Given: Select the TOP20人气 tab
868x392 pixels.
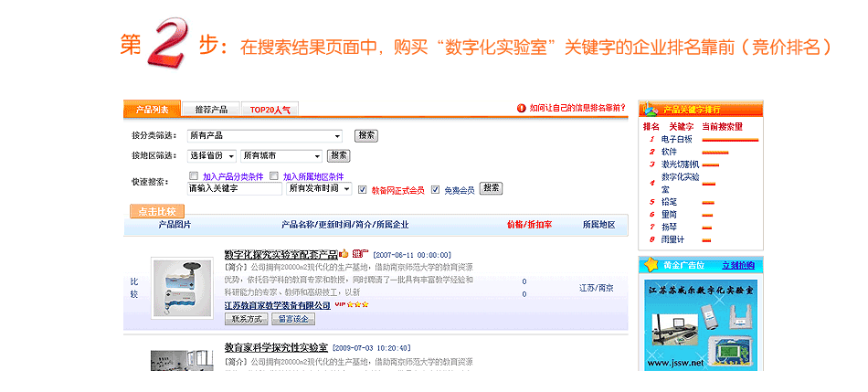Looking at the screenshot, I should pos(270,109).
